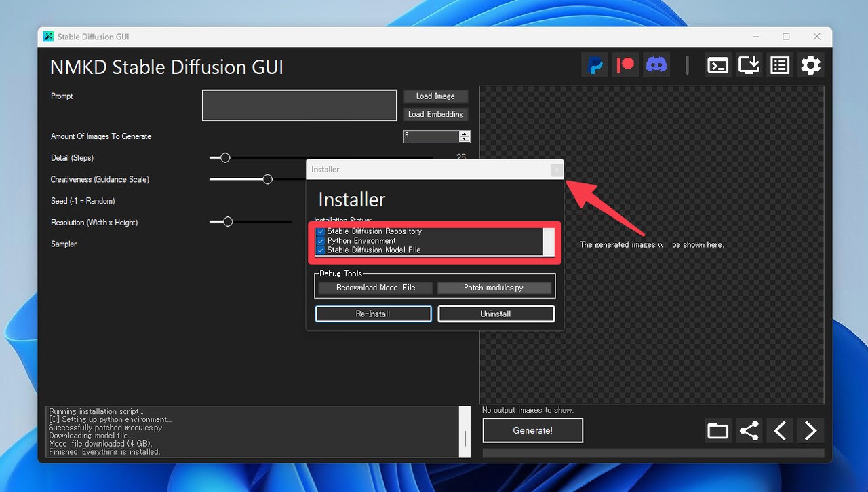Click the "Seed (-1 = Random)" label
Screen dimensions: 868x492
[x=83, y=201]
